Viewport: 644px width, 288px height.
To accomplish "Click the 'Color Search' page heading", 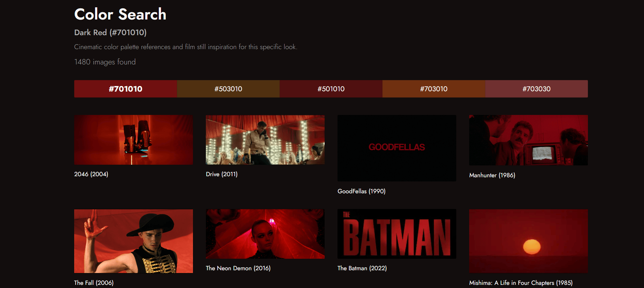I will coord(120,14).
